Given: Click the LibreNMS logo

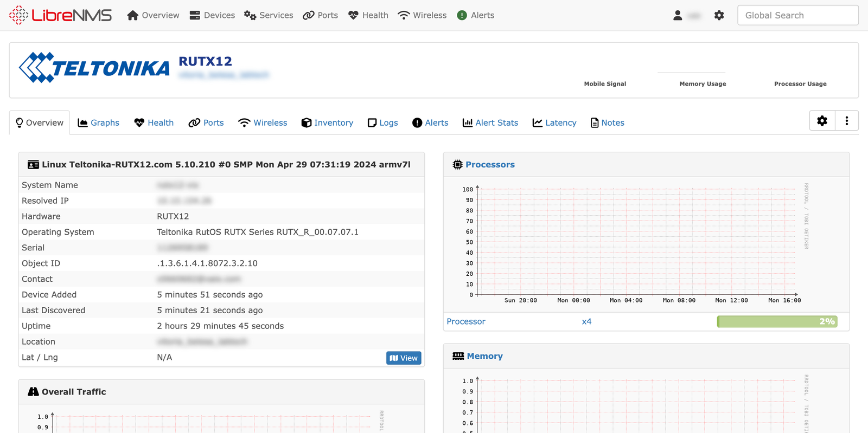Looking at the screenshot, I should tap(60, 15).
